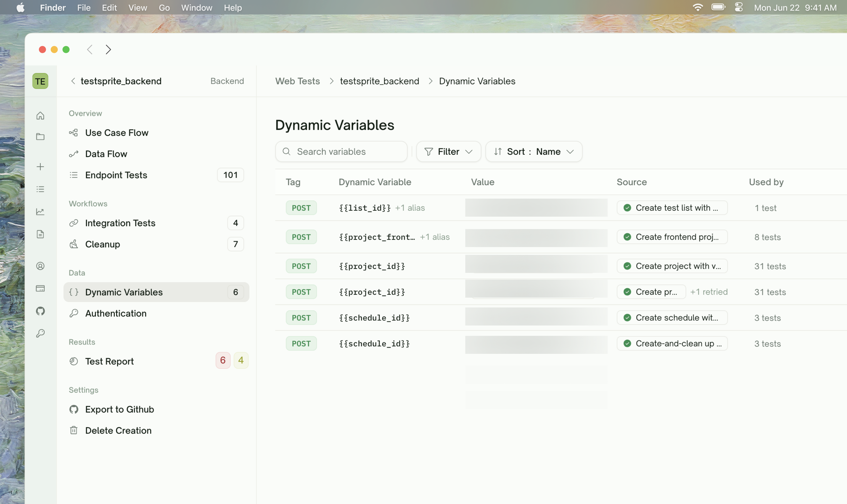Open the View menu in the menu bar
Image resolution: width=847 pixels, height=504 pixels.
[137, 7]
